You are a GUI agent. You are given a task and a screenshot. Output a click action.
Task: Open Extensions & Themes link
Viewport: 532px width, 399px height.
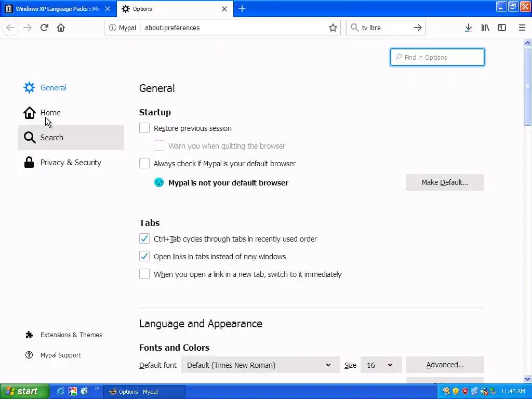[64, 335]
